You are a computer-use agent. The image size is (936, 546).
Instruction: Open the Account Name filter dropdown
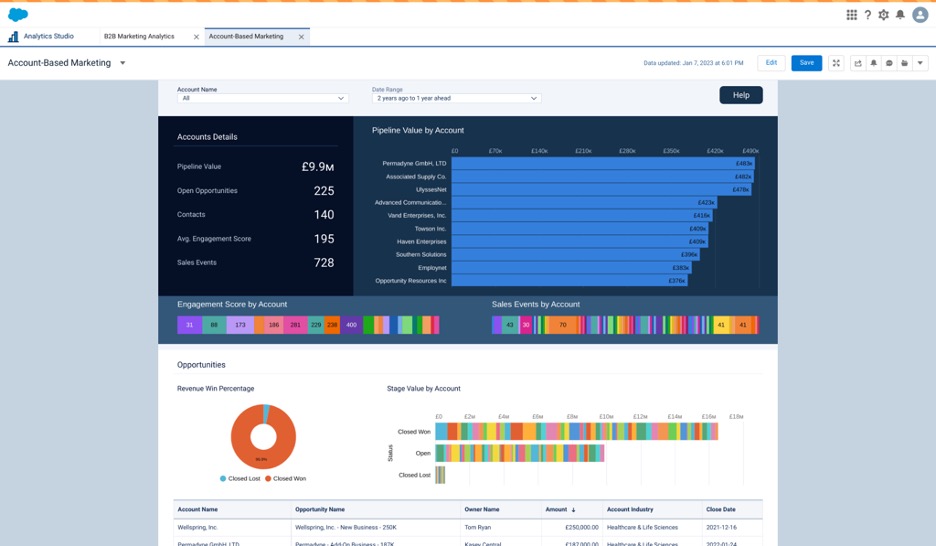point(263,98)
